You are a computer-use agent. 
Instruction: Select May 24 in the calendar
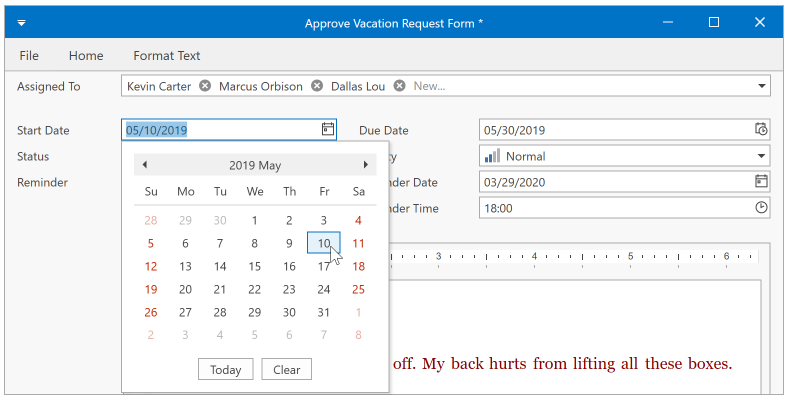click(324, 289)
